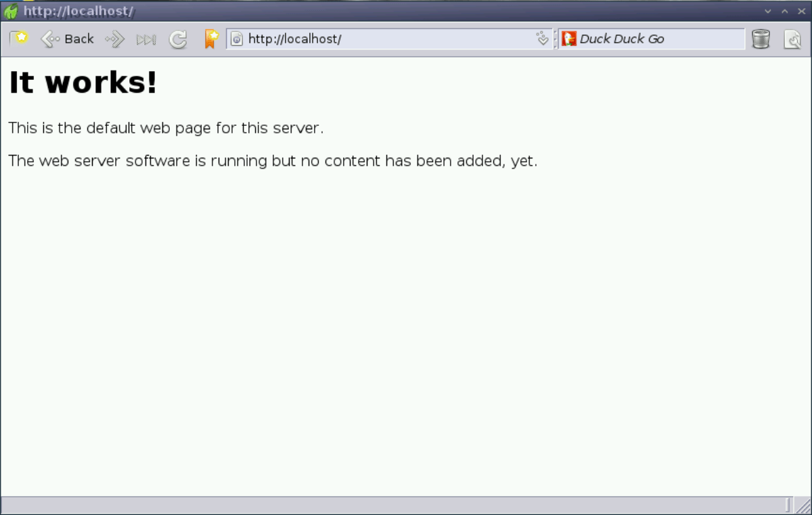Bookmark the page with the orange bookmark icon
The height and width of the screenshot is (515, 812).
211,39
